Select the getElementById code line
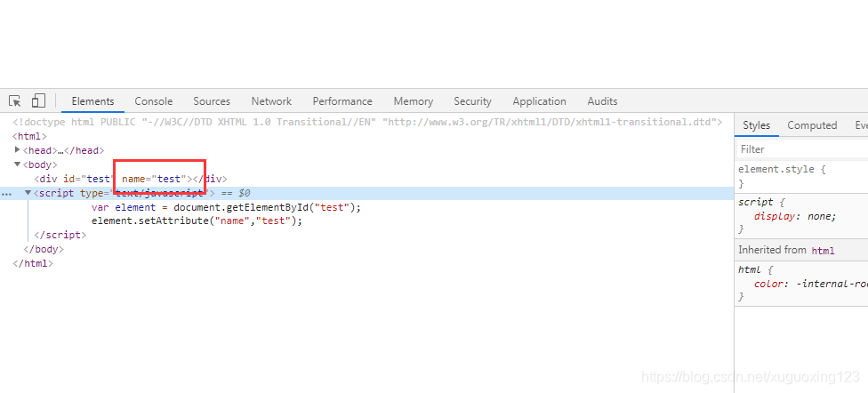 [226, 207]
